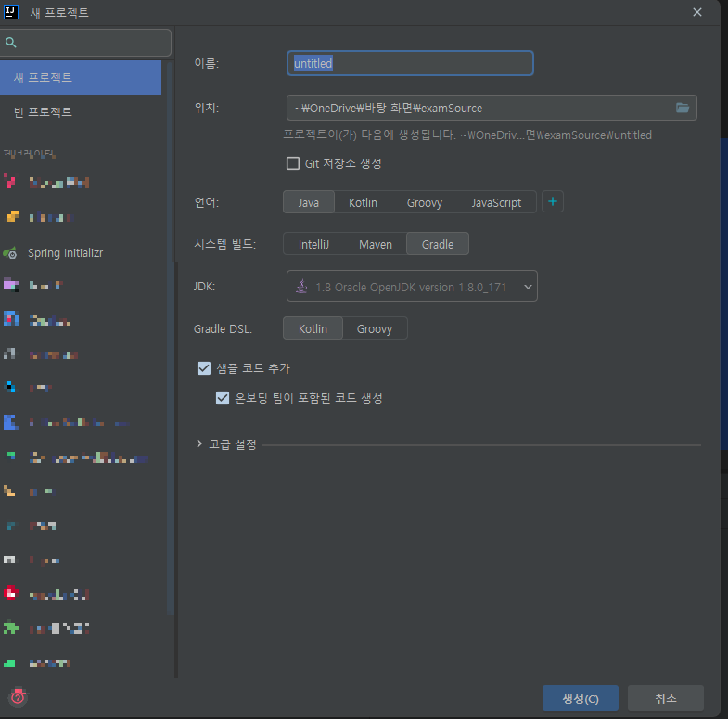The width and height of the screenshot is (728, 719).
Task: Click the Gradle DSL: label
Action: (223, 328)
